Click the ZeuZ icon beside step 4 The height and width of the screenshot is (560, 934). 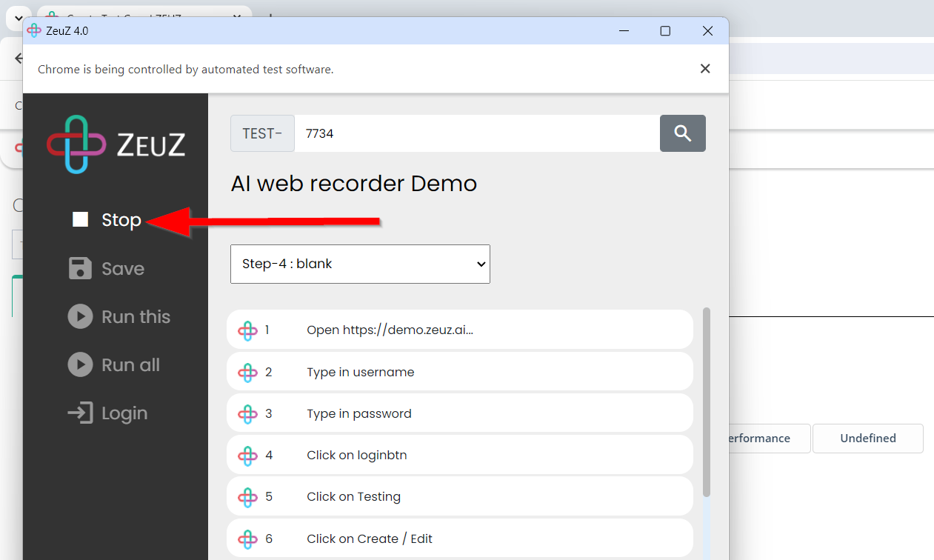point(247,455)
